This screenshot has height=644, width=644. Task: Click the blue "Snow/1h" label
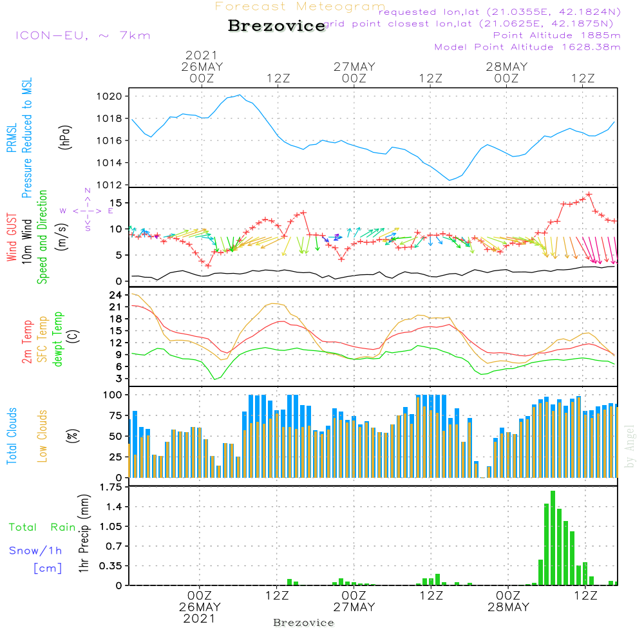point(35,551)
